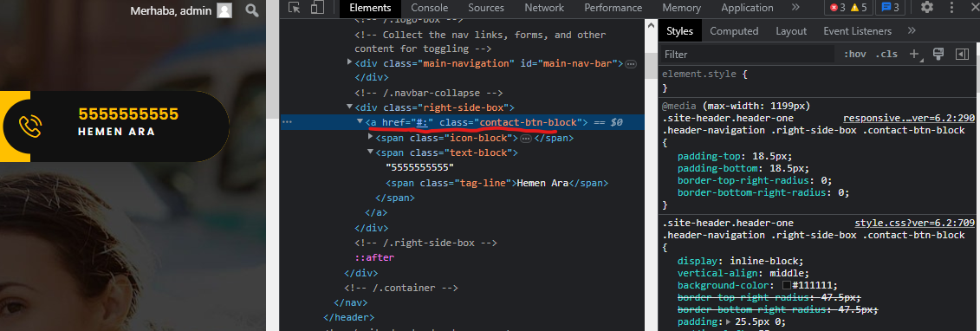The image size is (980, 331).
Task: Expand collapsed ellipsis of main-navigation div
Action: click(631, 64)
